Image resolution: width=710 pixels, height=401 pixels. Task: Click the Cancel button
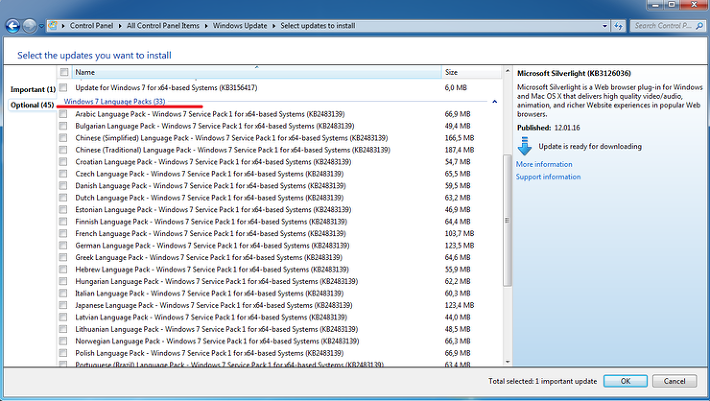tap(674, 381)
